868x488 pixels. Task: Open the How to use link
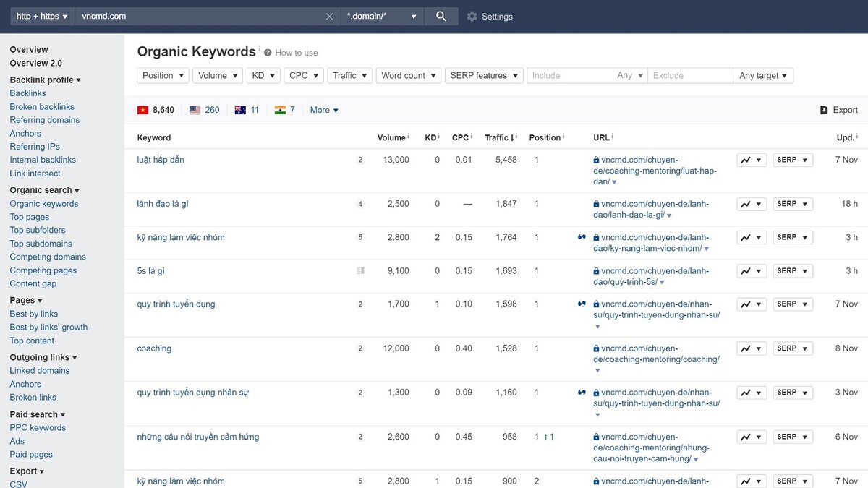(297, 53)
